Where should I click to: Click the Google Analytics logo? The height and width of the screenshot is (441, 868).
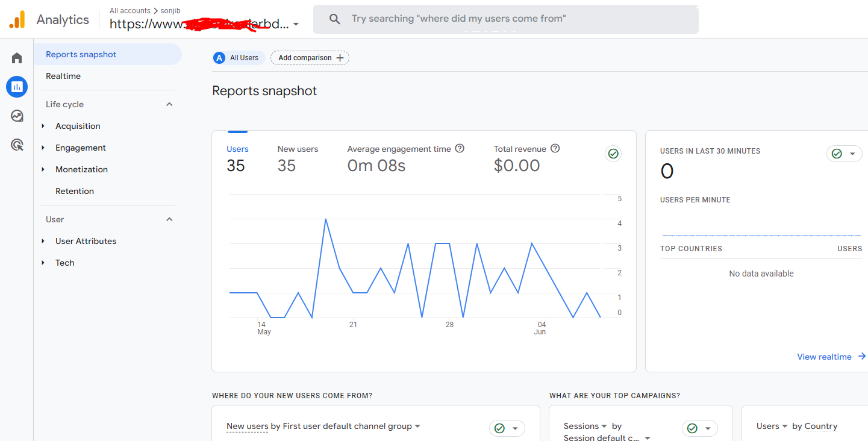click(x=17, y=20)
